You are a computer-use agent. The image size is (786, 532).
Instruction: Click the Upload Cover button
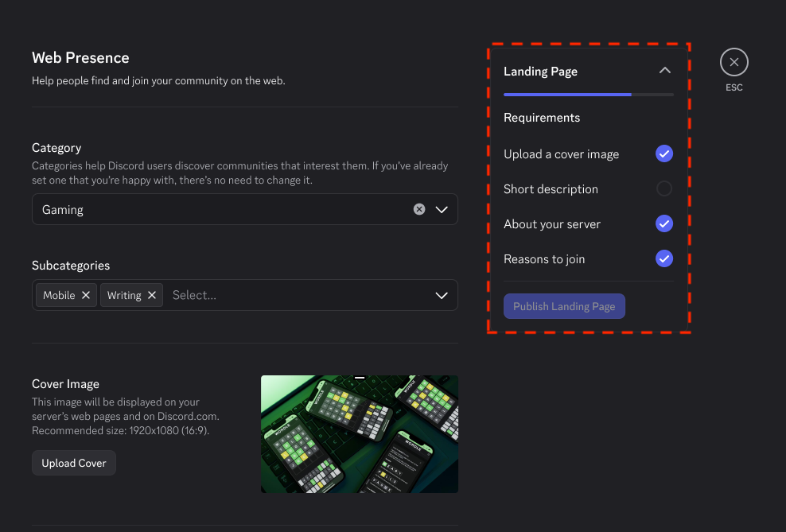coord(74,463)
